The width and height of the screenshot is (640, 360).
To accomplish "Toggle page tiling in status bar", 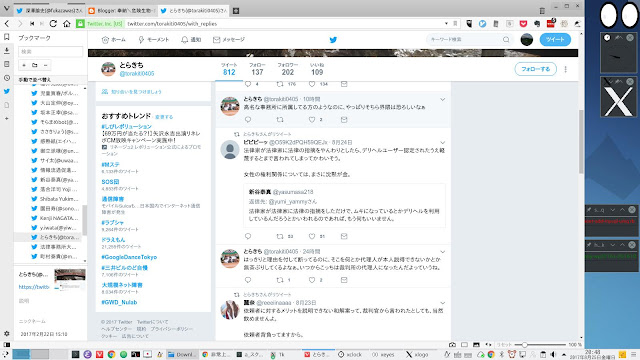I will click(464, 345).
